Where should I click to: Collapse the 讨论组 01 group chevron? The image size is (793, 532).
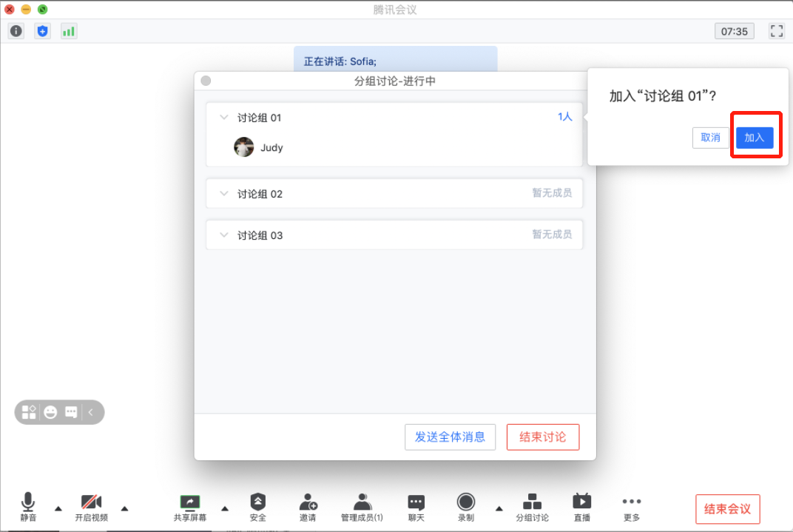tap(224, 118)
